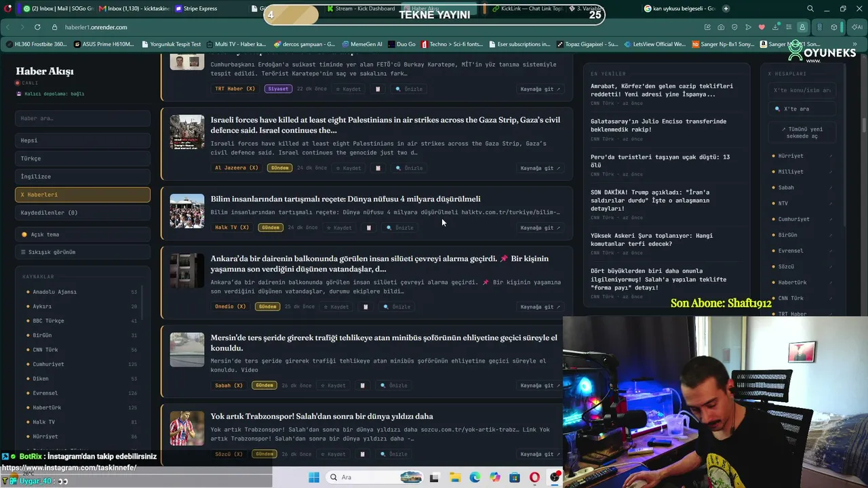Preview the Halk TV article with Önizle

400,228
